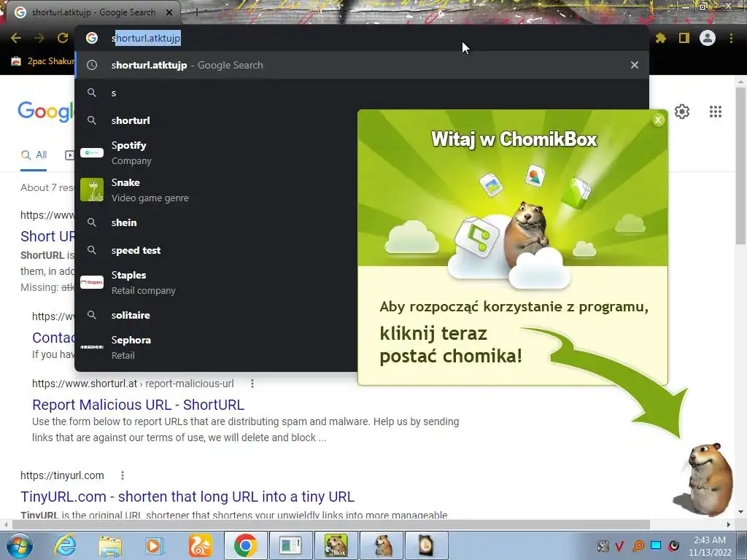This screenshot has height=560, width=747.
Task: Select the Sephora Retail suggestion
Action: pyautogui.click(x=215, y=347)
